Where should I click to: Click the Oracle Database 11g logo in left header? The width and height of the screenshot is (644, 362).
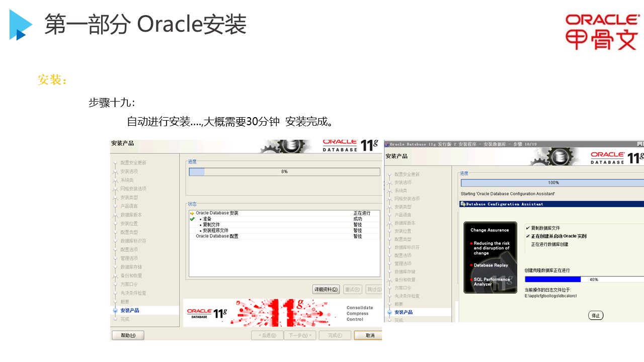click(x=350, y=145)
